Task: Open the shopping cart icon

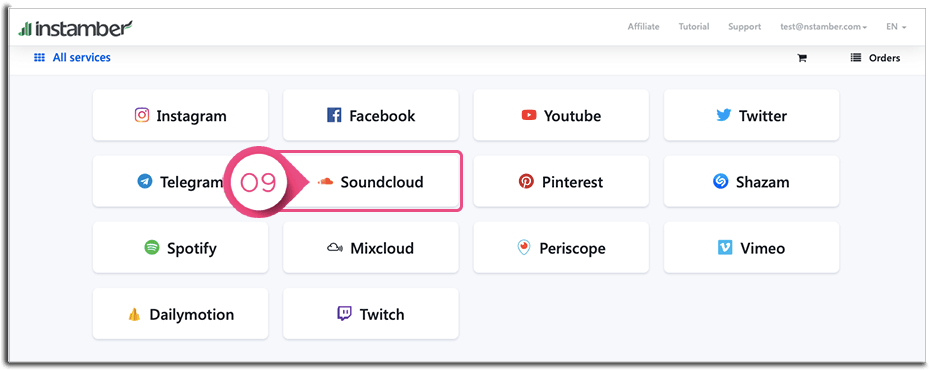Action: click(x=802, y=58)
